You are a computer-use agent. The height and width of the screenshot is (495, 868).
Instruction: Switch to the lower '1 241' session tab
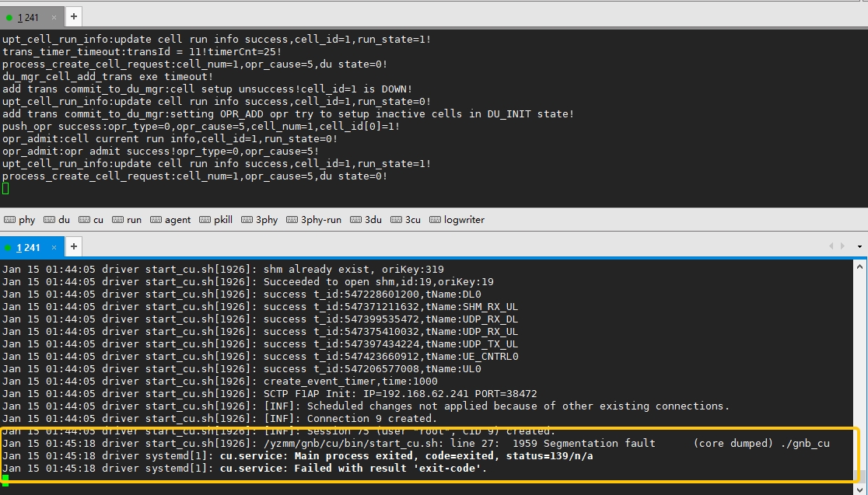[27, 247]
